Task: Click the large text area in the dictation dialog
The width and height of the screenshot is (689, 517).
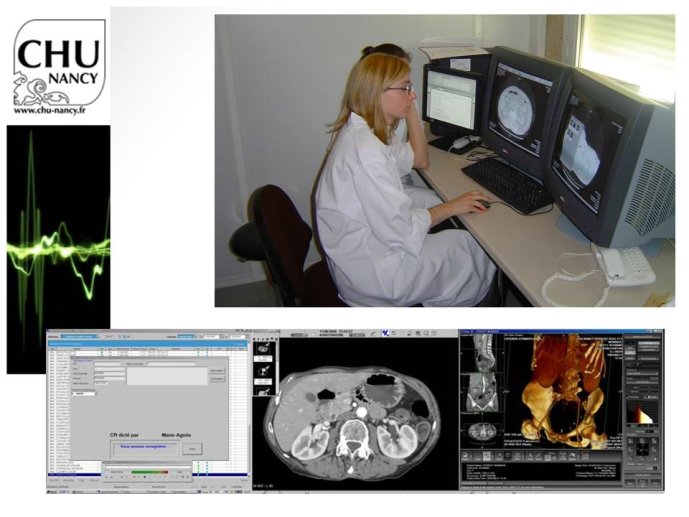Action: [x=167, y=376]
